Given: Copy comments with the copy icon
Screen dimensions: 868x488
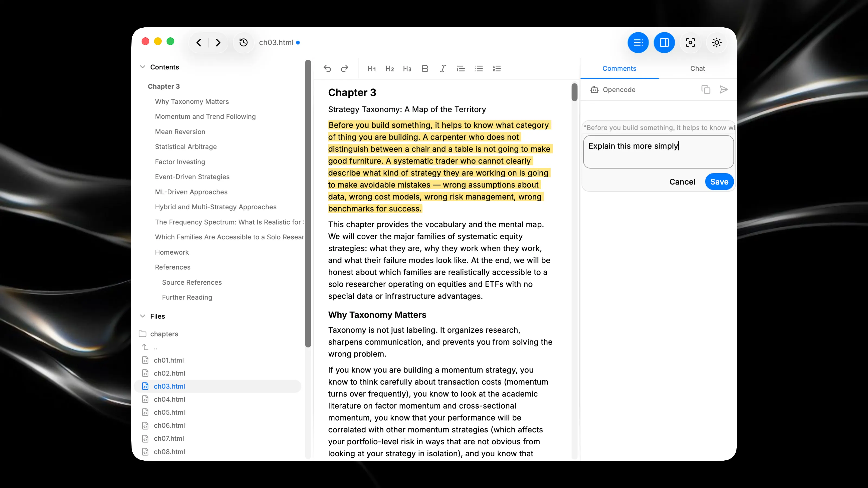Looking at the screenshot, I should point(706,89).
